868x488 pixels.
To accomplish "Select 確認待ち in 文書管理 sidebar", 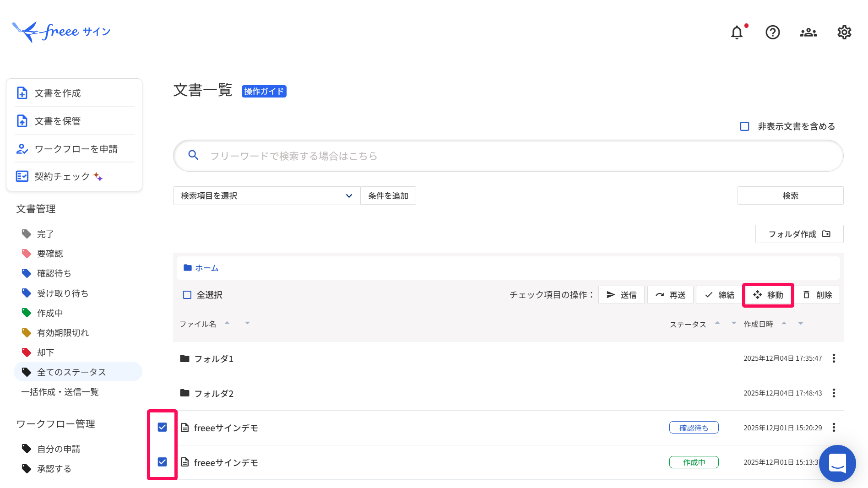I will 54,273.
